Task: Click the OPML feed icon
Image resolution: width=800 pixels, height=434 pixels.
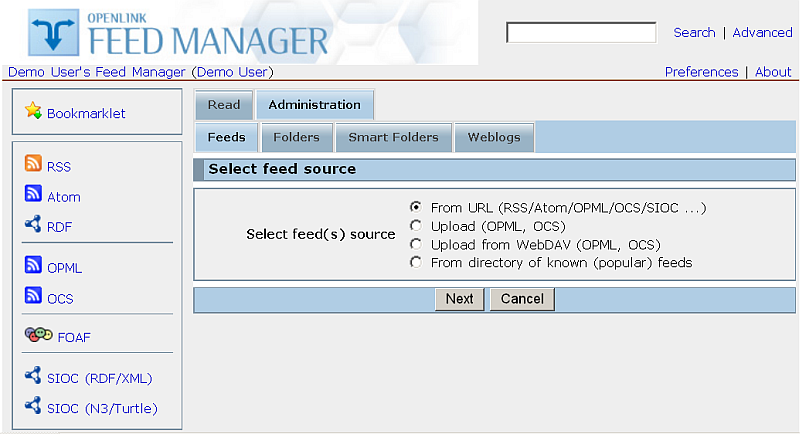Action: 33,266
